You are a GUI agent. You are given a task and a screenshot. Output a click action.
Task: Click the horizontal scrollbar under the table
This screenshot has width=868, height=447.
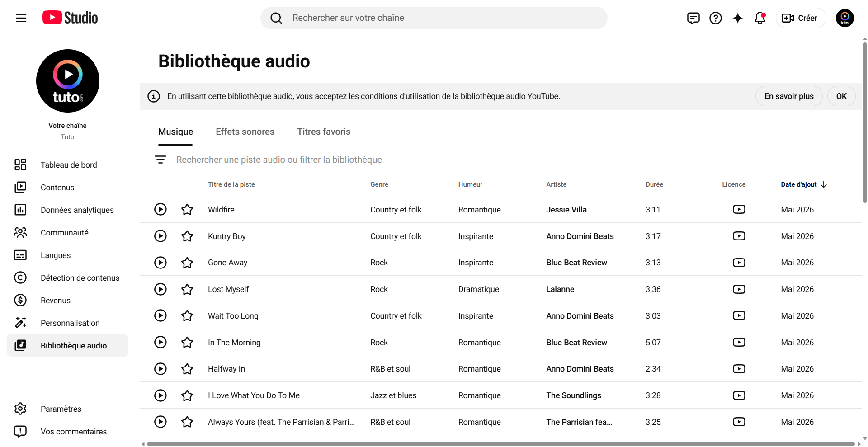click(x=501, y=444)
